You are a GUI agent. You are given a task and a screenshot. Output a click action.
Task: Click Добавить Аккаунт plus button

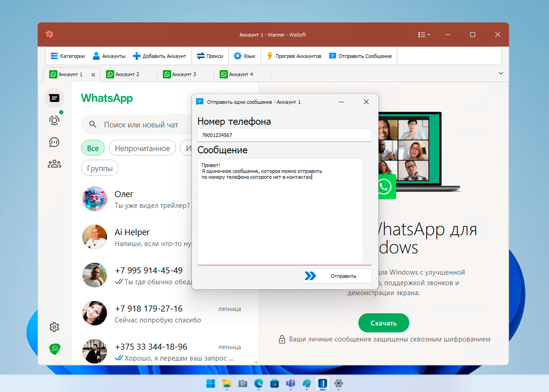click(x=159, y=56)
